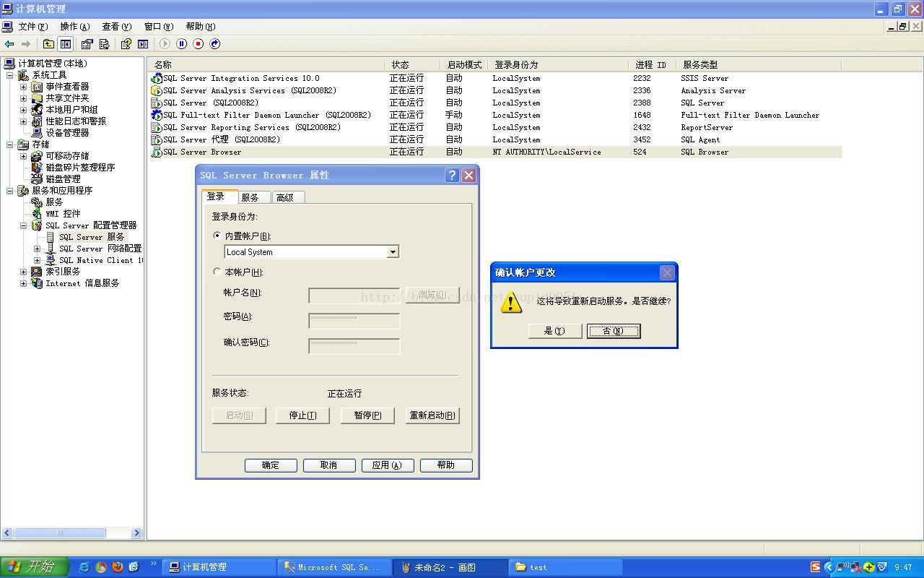The width and height of the screenshot is (924, 578).
Task: Click the warning icon in 确认帐户更改 dialog
Action: click(x=511, y=301)
